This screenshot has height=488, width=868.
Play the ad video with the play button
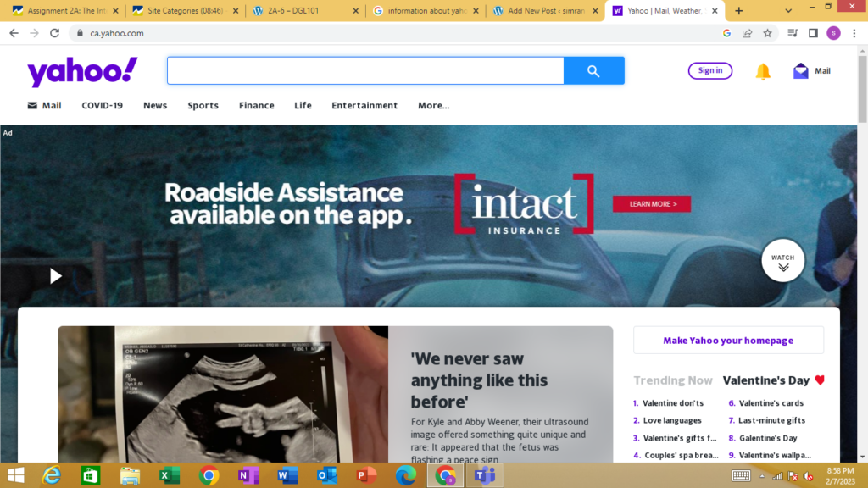tap(55, 276)
